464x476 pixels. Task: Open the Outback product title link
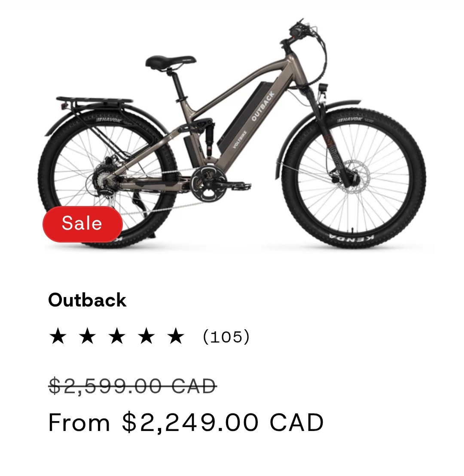[x=87, y=300]
